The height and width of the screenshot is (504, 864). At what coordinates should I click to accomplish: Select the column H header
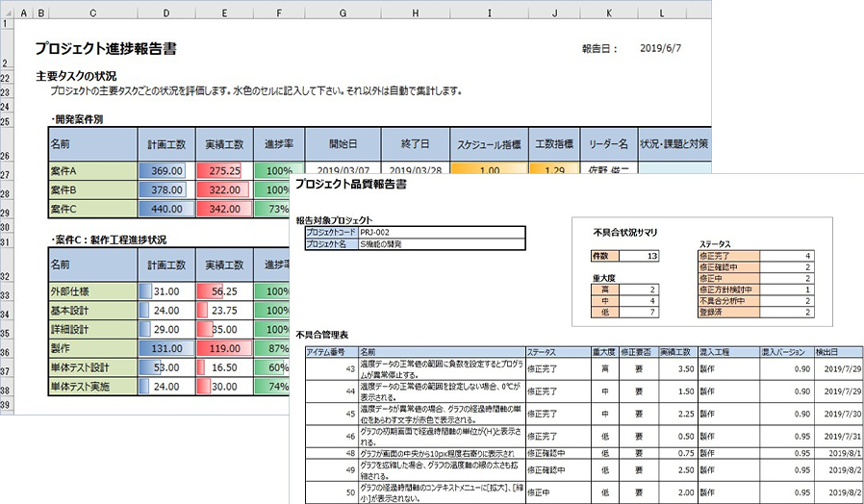(x=415, y=13)
